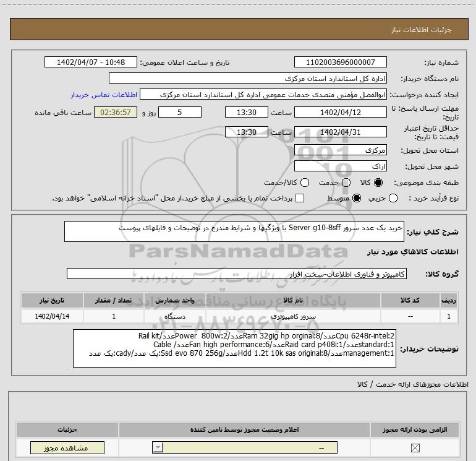The width and height of the screenshot is (476, 461).
Task: Click the مشاهده مجوز button
Action: [x=67, y=447]
